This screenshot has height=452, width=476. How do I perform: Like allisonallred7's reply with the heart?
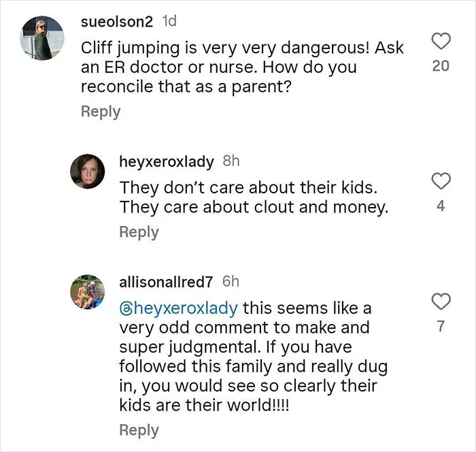(441, 302)
